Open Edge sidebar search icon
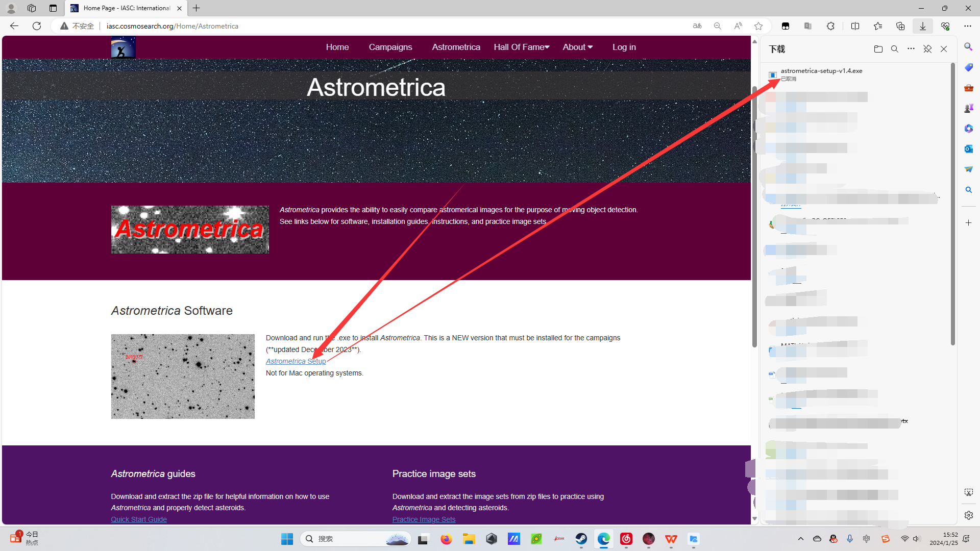Screen dimensions: 980x551 click(x=968, y=47)
